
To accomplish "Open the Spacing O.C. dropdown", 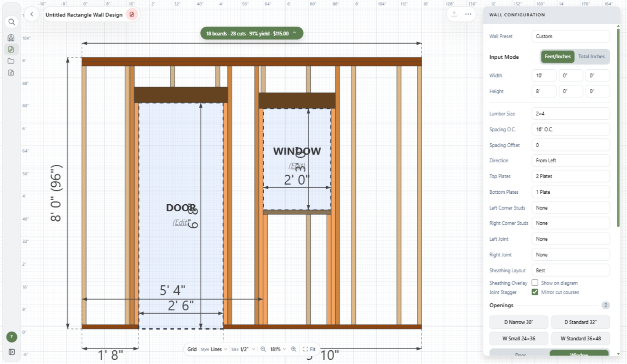I will (571, 129).
